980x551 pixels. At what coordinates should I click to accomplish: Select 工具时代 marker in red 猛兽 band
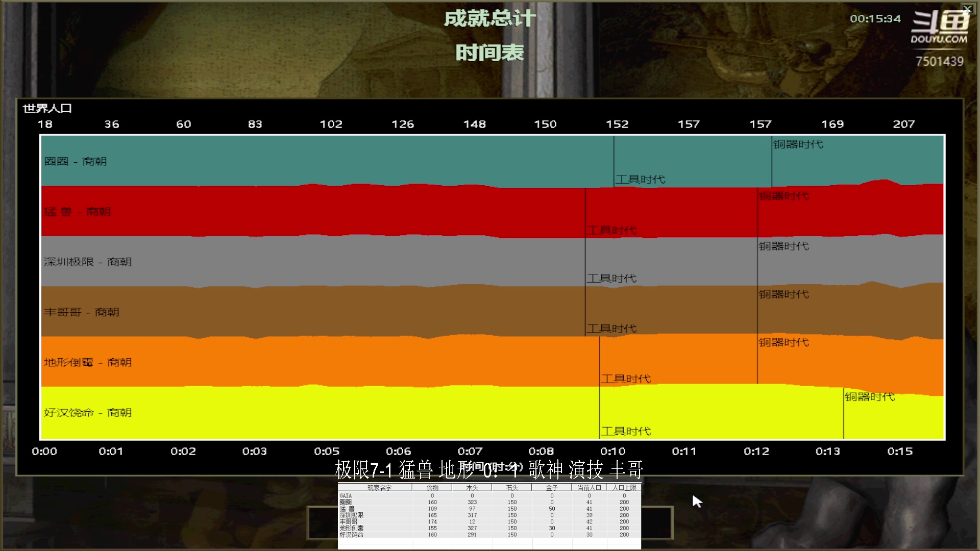[612, 230]
